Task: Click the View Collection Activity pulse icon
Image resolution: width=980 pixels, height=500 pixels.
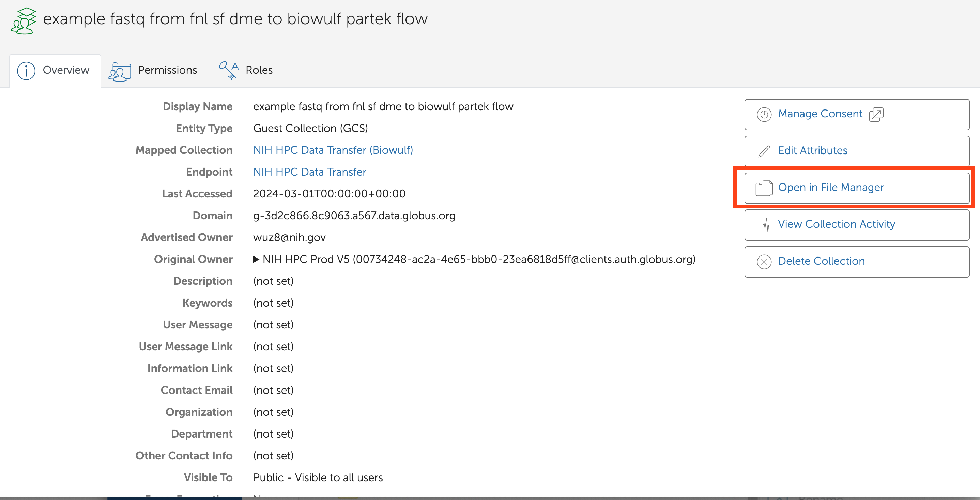Action: click(764, 225)
